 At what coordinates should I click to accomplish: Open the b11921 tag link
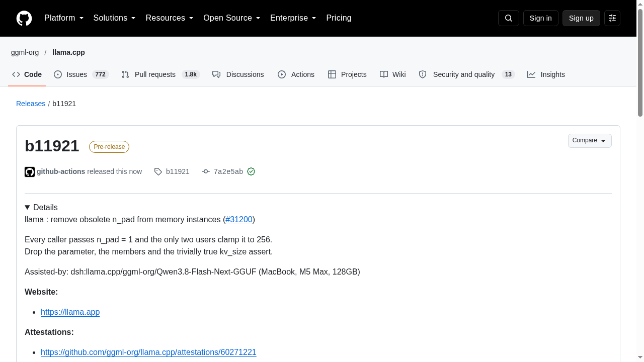[178, 171]
